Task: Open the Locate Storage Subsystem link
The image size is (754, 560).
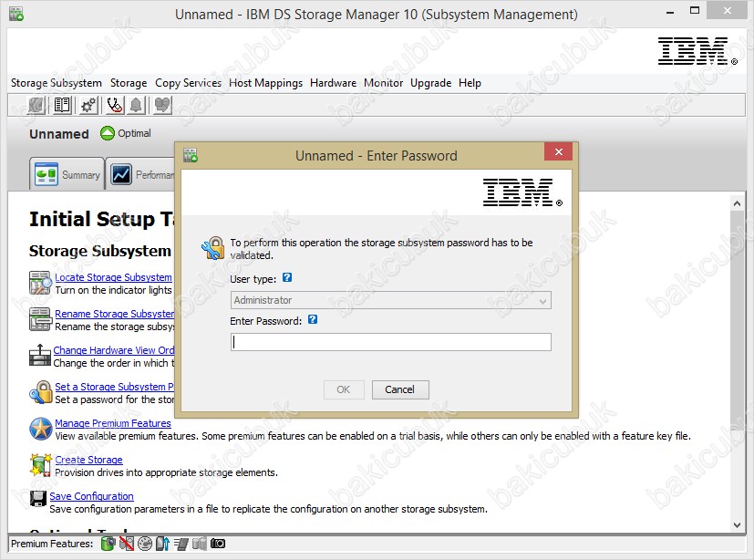Action: 113,277
